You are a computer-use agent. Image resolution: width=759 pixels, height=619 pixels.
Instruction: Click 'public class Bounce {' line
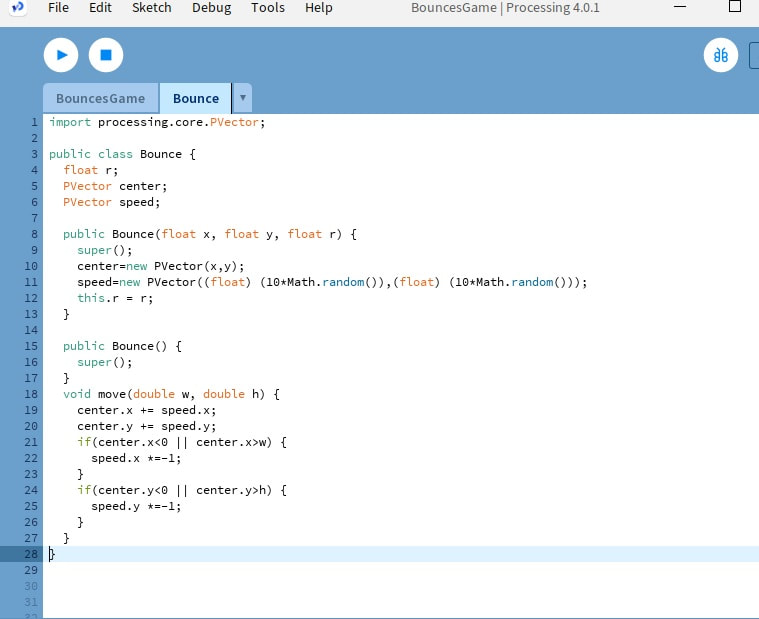pos(122,154)
